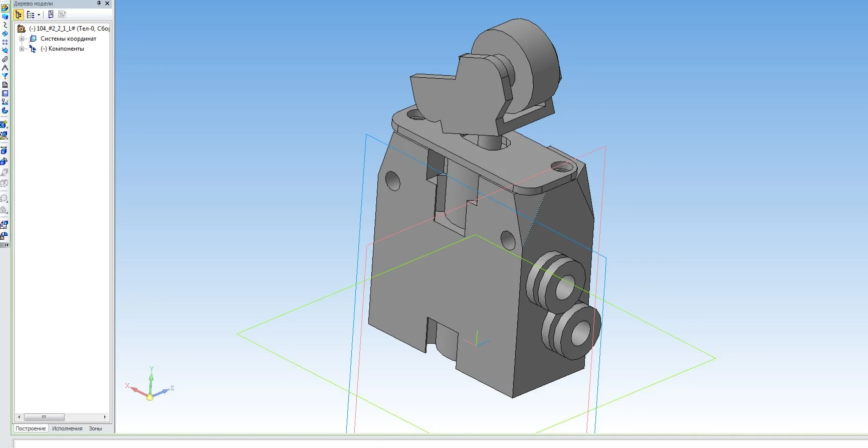Viewport: 868px width, 448px height.
Task: Click the Y axis label on orientation triad
Action: tap(151, 369)
